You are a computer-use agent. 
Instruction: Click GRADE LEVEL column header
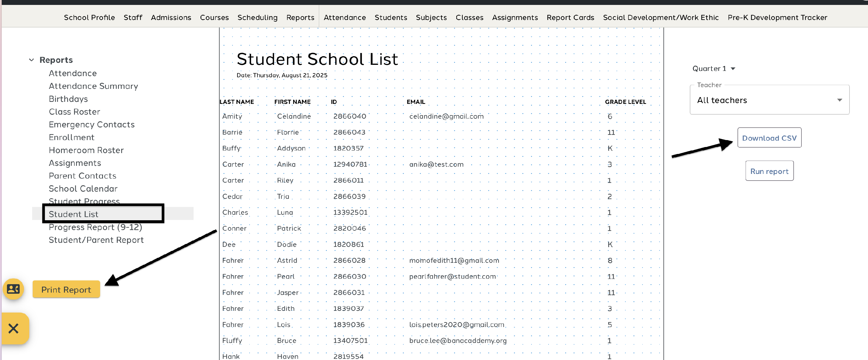coord(625,102)
